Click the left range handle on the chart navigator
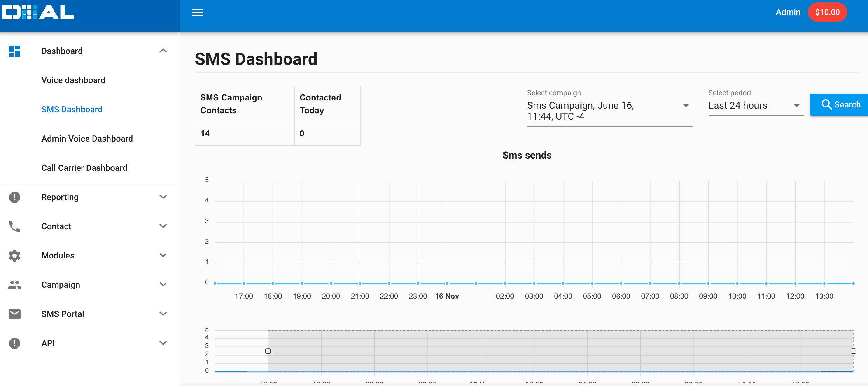 268,351
